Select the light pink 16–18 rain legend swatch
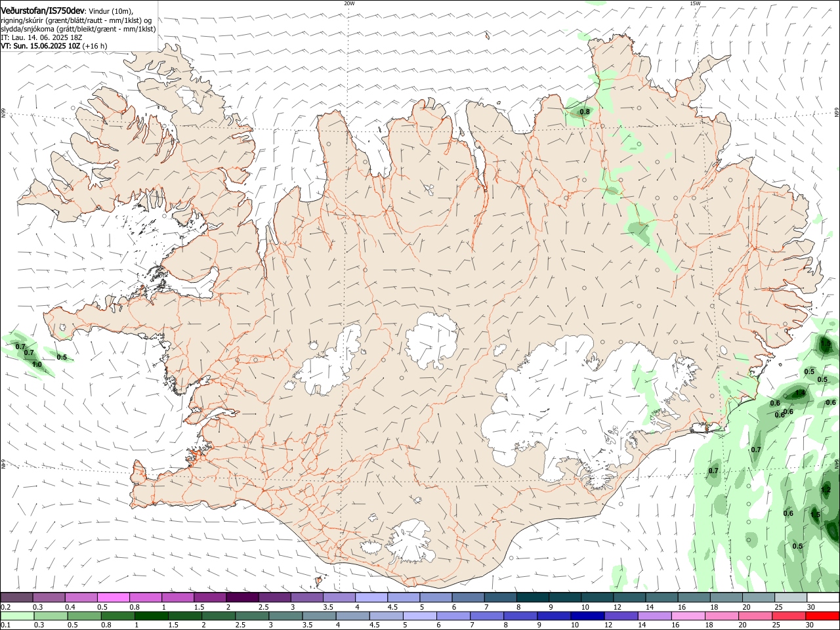This screenshot has width=840, height=630. tap(688, 616)
